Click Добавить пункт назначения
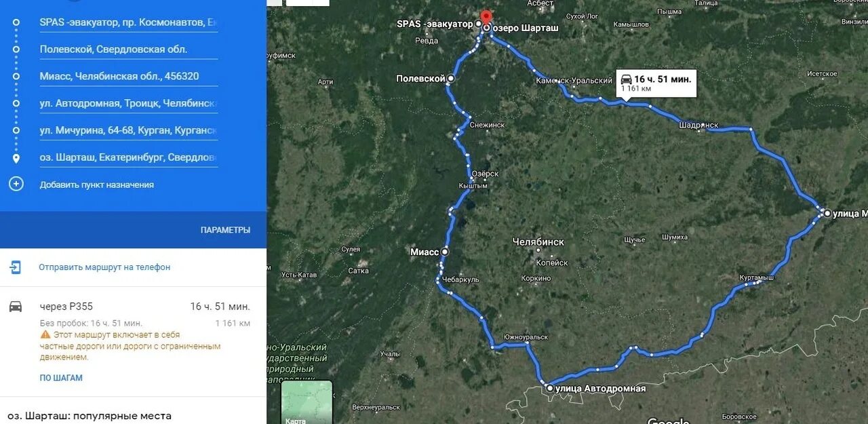The width and height of the screenshot is (868, 424). coord(97,185)
